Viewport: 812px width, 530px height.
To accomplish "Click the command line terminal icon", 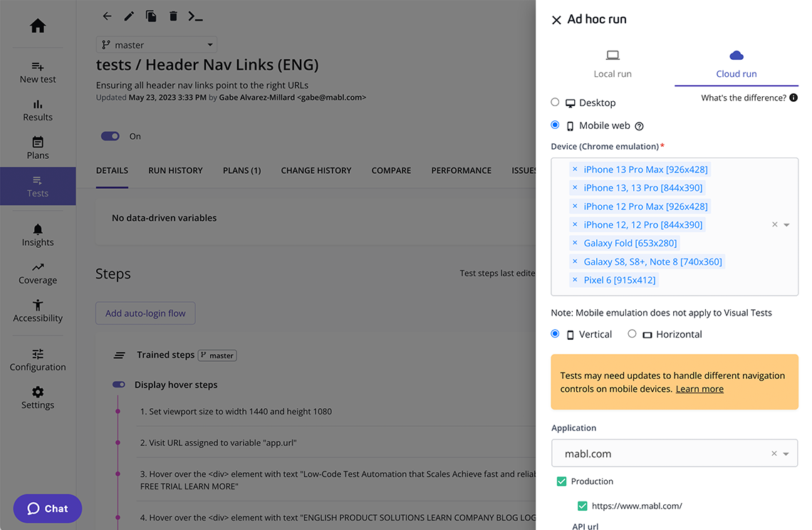I will [x=195, y=16].
